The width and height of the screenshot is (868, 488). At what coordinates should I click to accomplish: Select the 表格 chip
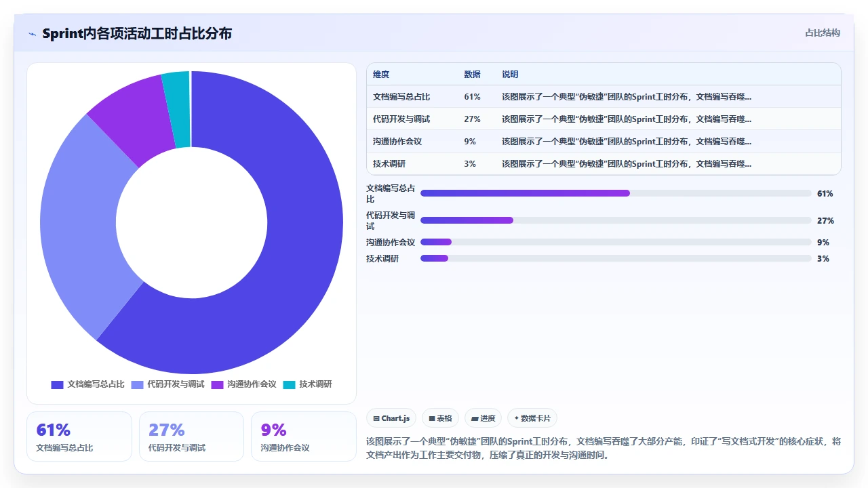click(x=440, y=418)
